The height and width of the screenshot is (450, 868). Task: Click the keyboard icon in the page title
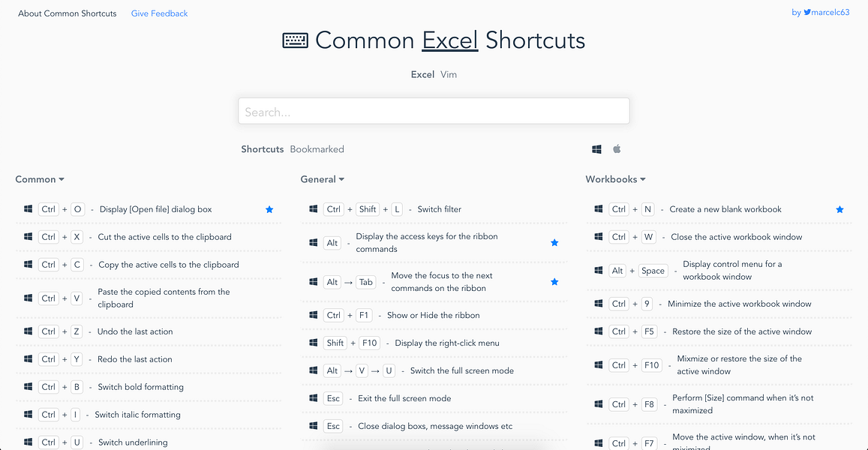[x=296, y=40]
